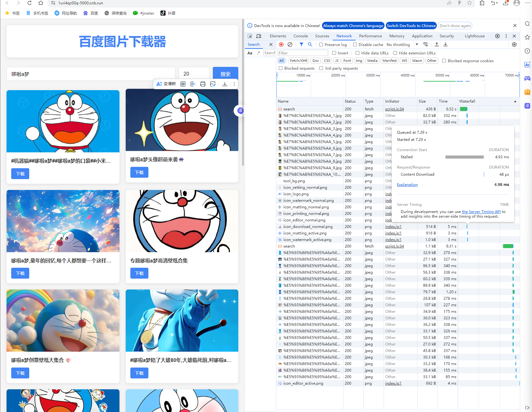Clear the network log

pyautogui.click(x=290, y=44)
